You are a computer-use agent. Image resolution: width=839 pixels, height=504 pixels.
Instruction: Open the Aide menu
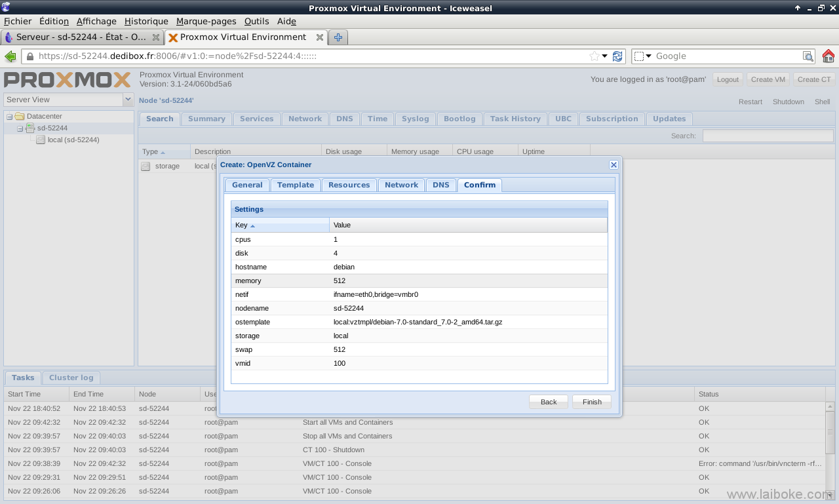tap(286, 21)
